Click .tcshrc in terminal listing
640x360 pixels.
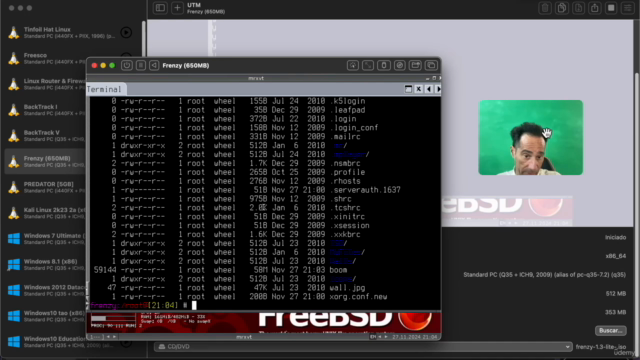pyautogui.click(x=345, y=208)
